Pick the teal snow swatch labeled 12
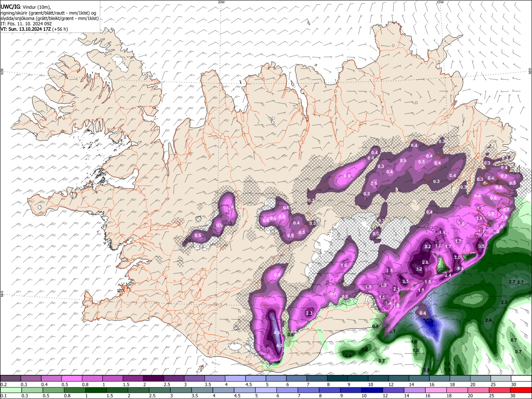 399,379
